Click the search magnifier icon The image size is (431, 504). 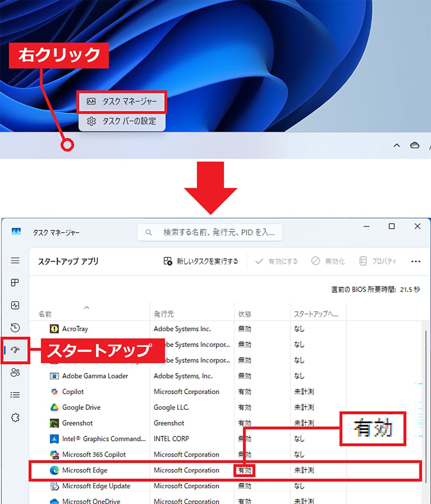click(x=148, y=232)
